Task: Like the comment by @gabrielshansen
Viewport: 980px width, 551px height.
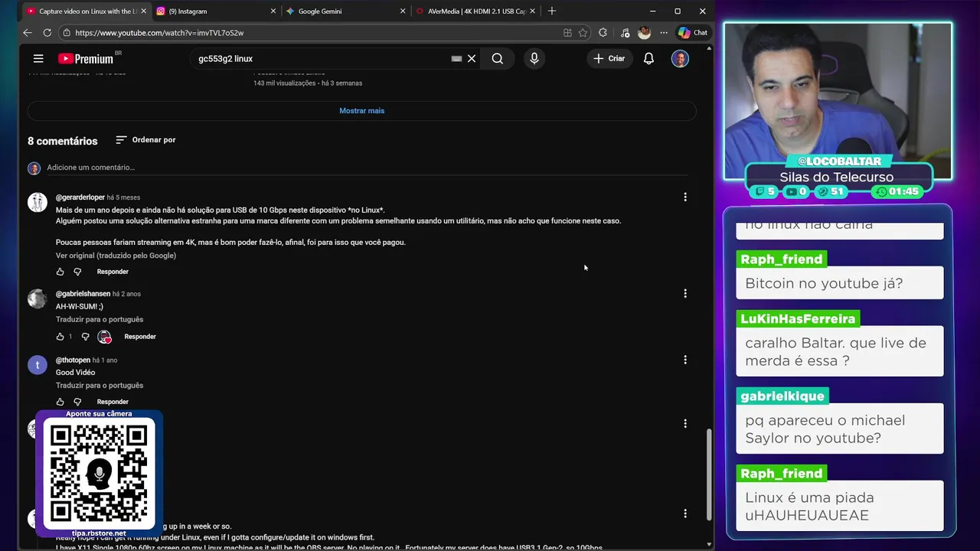Action: [60, 337]
